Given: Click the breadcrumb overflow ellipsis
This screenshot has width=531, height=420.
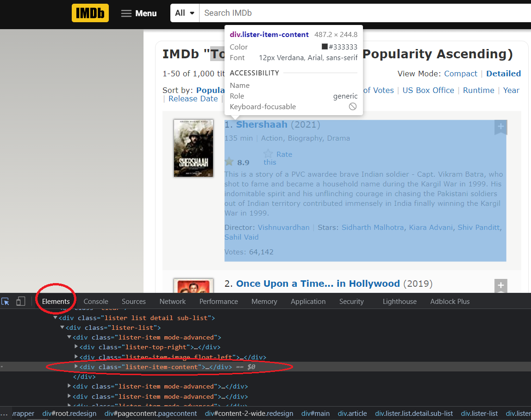Looking at the screenshot, I should [x=4, y=414].
